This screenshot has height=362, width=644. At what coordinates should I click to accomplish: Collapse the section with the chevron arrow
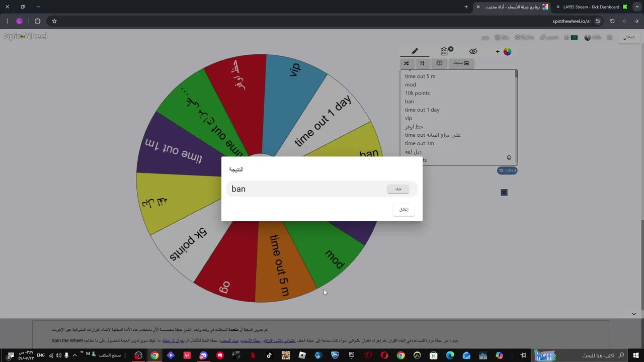633,314
